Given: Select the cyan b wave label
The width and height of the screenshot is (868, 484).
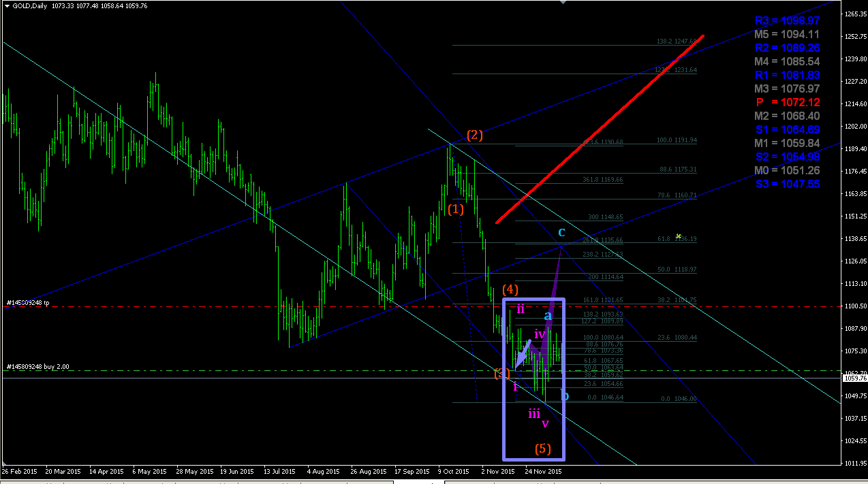Looking at the screenshot, I should pos(564,395).
